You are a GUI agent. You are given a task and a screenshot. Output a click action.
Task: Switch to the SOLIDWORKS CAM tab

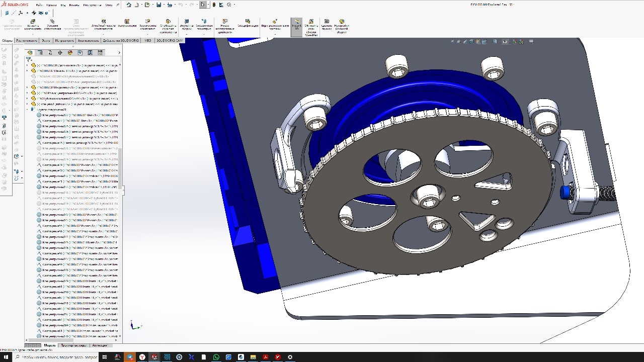click(x=169, y=40)
